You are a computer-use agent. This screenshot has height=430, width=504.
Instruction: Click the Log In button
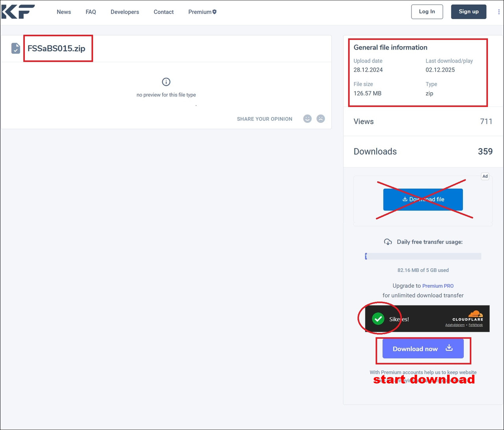[x=427, y=11]
